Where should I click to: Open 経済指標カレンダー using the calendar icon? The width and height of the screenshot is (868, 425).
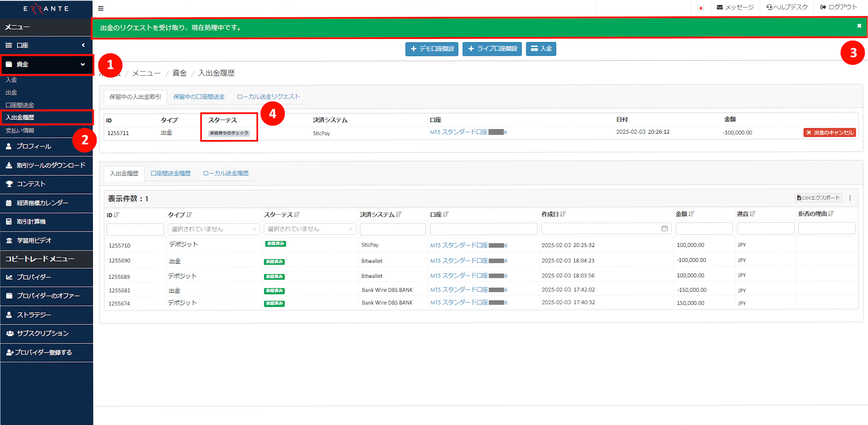9,203
